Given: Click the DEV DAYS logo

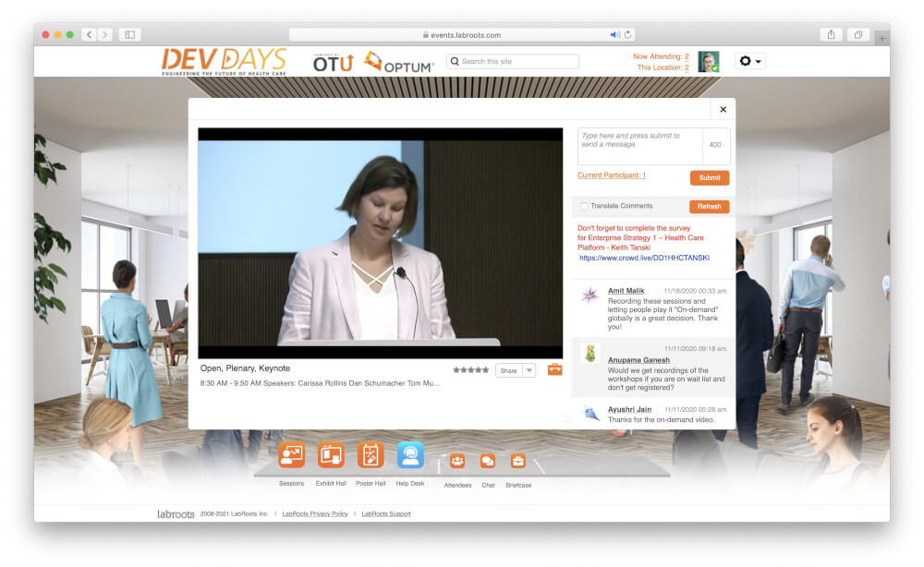Looking at the screenshot, I should coord(224,62).
